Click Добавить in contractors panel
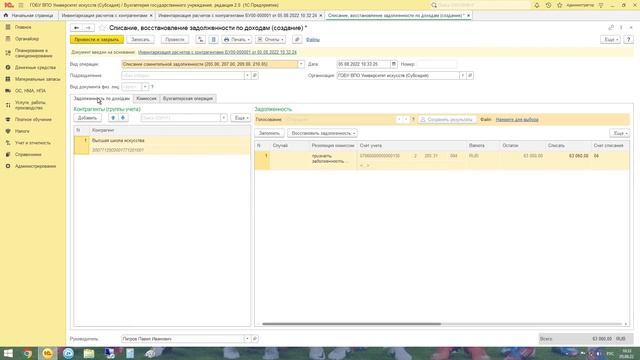This screenshot has width=640, height=360. [87, 118]
